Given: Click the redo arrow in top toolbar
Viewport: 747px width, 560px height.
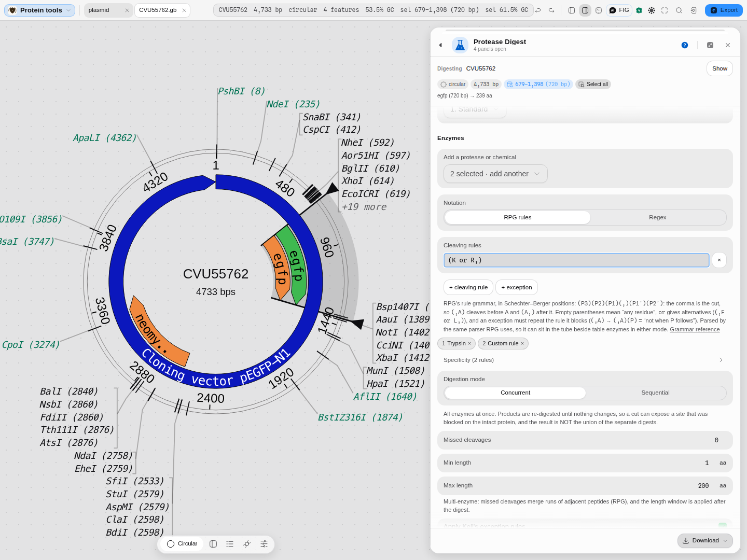Looking at the screenshot, I should tap(551, 10).
